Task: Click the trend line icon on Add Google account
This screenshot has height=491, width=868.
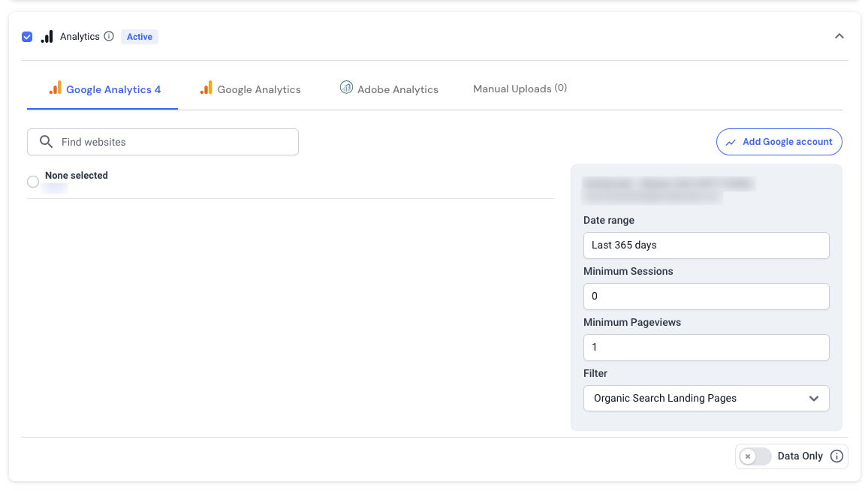Action: [x=731, y=142]
